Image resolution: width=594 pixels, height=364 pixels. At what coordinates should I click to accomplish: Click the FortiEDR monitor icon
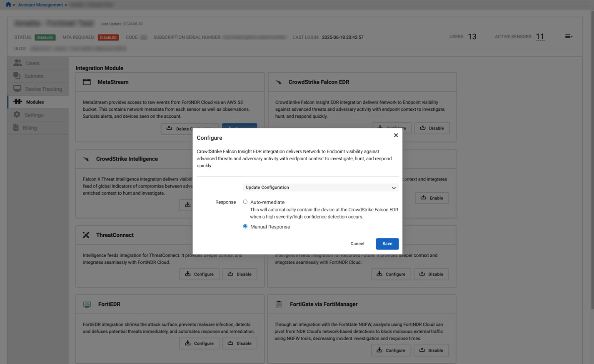87,305
